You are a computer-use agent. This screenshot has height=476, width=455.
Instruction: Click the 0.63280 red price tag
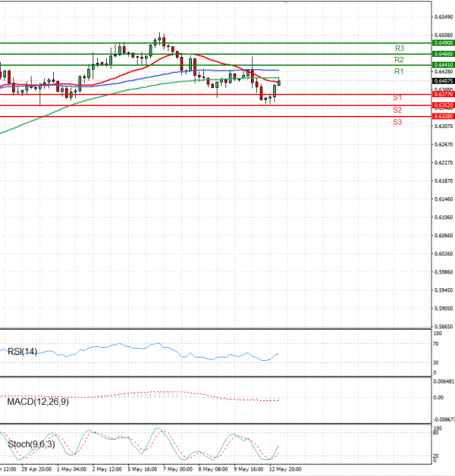[x=443, y=116]
